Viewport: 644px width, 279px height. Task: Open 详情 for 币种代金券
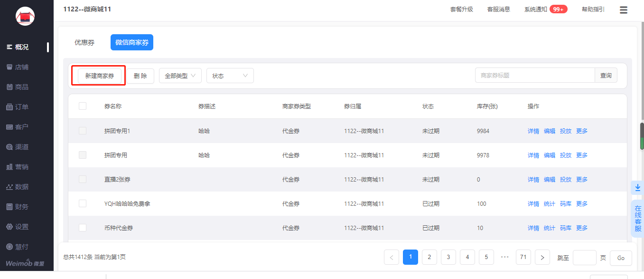(533, 228)
